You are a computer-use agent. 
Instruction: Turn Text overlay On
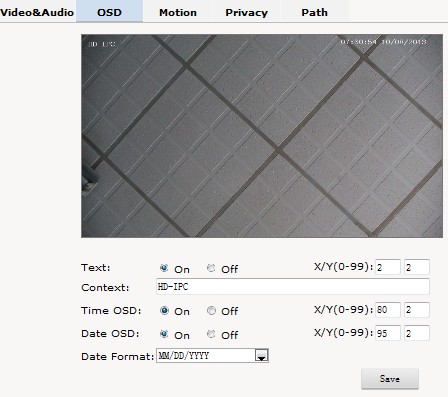coord(164,268)
